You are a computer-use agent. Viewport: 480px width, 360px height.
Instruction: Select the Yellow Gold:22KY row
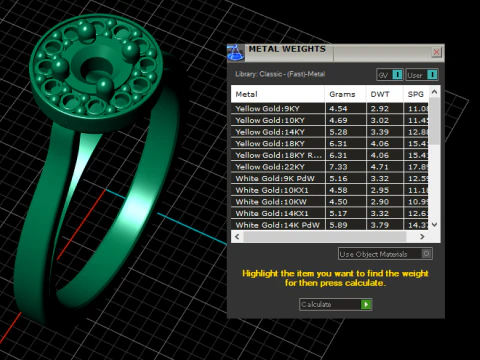pos(330,167)
